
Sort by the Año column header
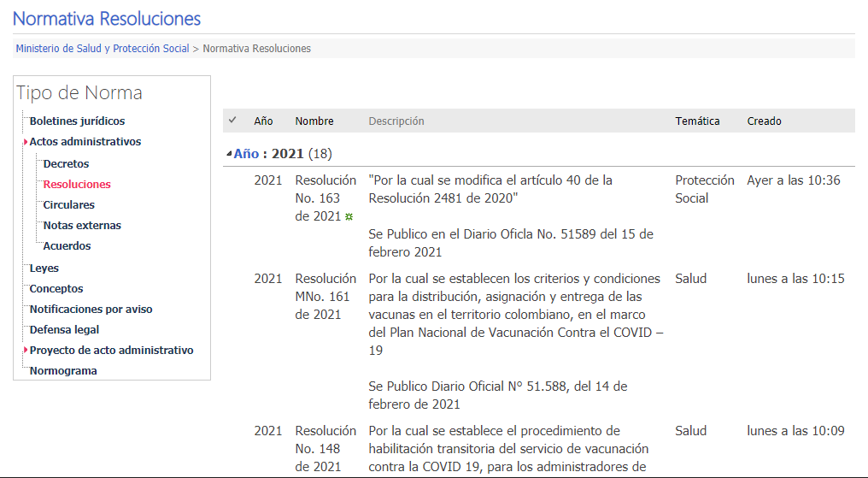coord(263,121)
